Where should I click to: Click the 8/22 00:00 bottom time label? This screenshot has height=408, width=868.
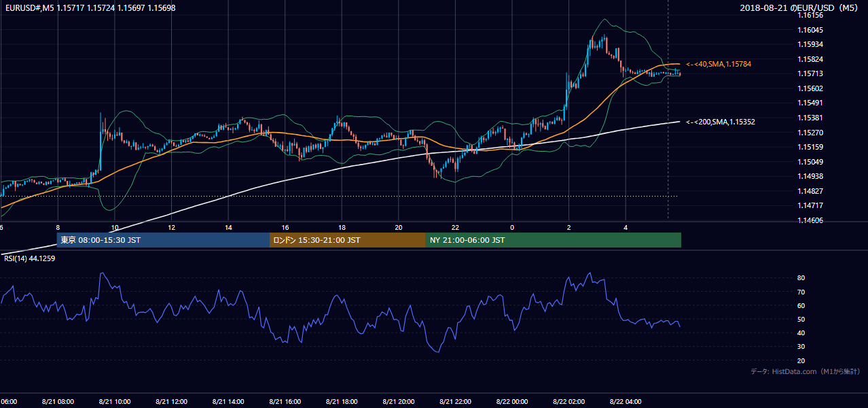click(512, 401)
